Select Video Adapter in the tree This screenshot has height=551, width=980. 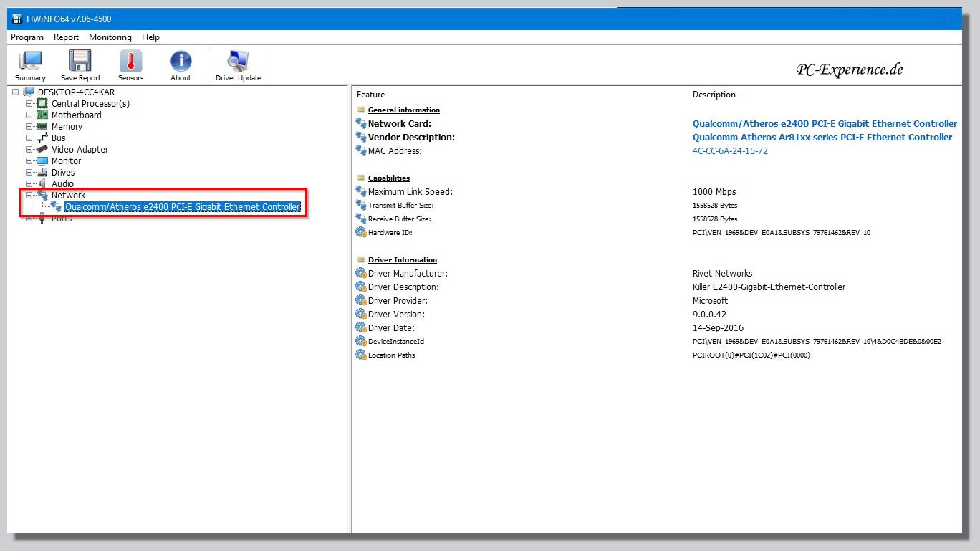pos(80,150)
